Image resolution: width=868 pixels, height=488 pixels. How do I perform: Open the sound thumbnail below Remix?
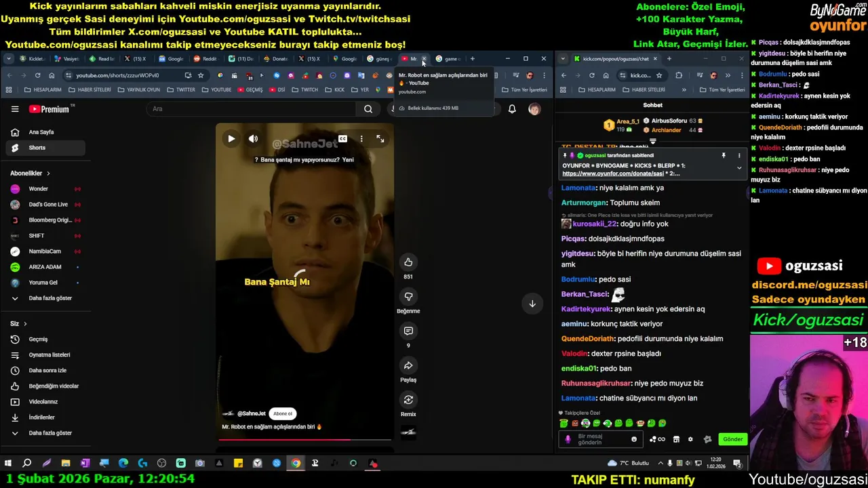point(408,431)
